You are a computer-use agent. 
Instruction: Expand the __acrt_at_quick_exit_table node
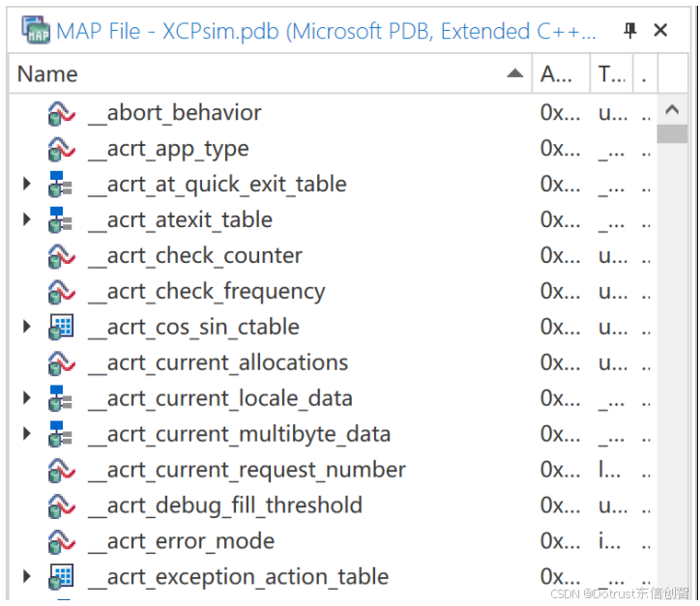pos(27,184)
